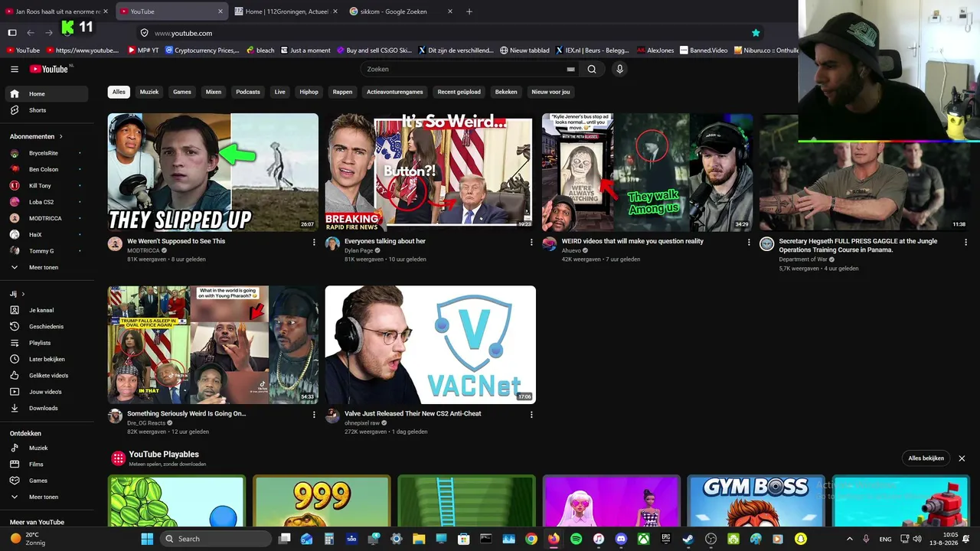
Task: Filter feed by Muziek chip
Action: pos(149,92)
